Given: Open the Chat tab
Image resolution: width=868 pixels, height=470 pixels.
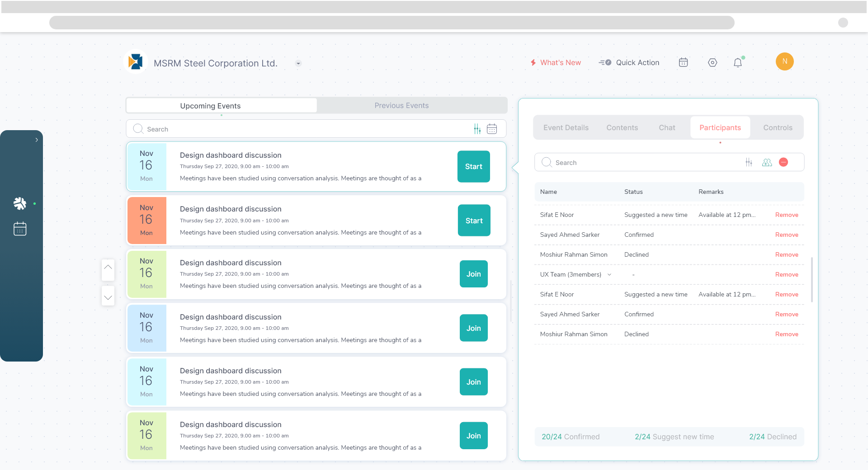Looking at the screenshot, I should tap(667, 127).
